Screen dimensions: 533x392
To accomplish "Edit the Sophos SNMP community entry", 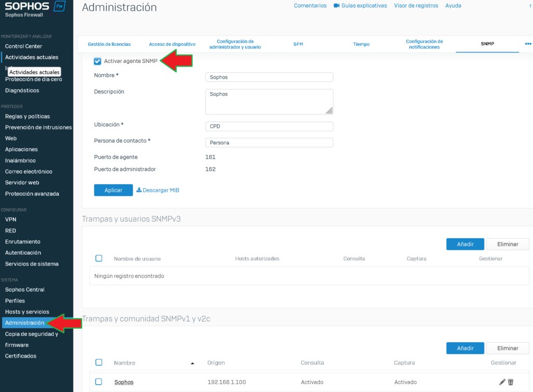I will pos(501,382).
